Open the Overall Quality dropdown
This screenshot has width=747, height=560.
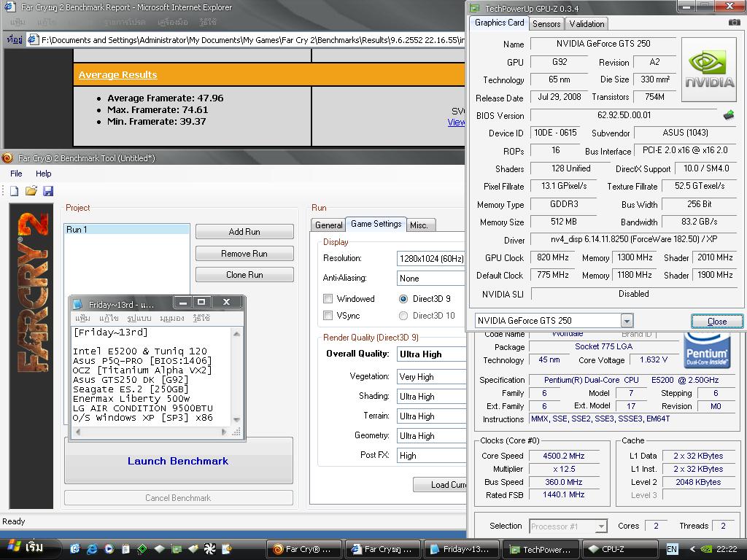click(431, 354)
